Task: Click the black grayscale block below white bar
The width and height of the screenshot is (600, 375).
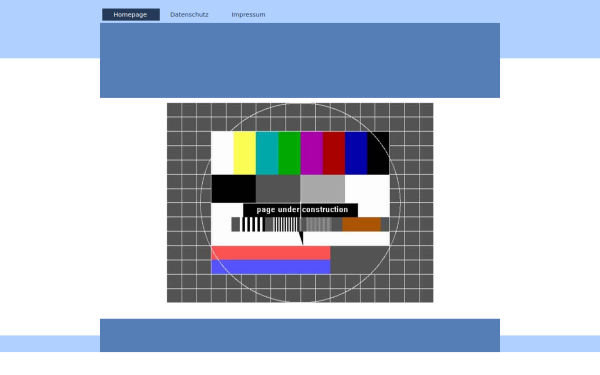Action: (x=233, y=189)
